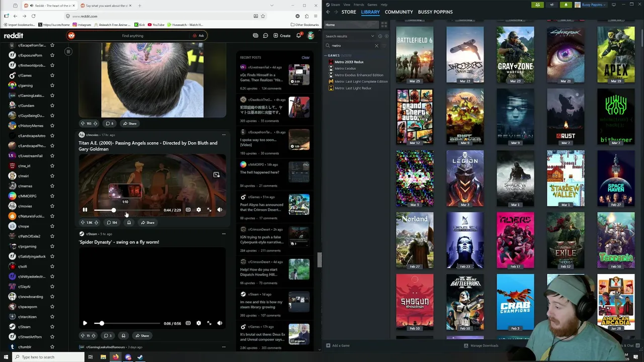The width and height of the screenshot is (644, 362).
Task: Play the Spider Dynasty video
Action: [85, 323]
